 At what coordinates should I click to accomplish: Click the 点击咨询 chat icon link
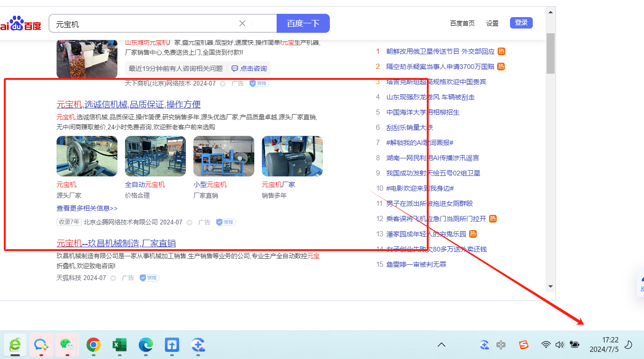(235, 68)
